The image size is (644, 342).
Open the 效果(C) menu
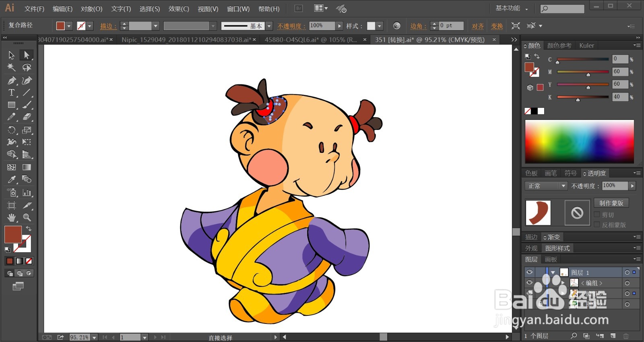click(179, 9)
